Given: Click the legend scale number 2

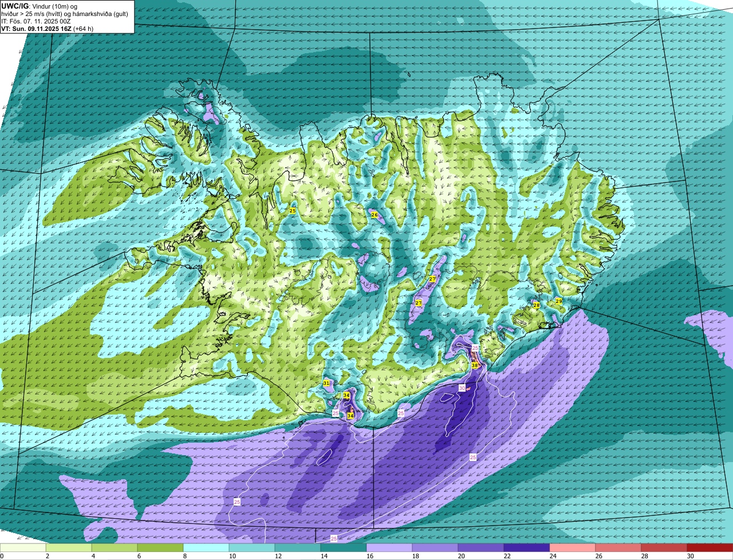Looking at the screenshot, I should click(48, 556).
